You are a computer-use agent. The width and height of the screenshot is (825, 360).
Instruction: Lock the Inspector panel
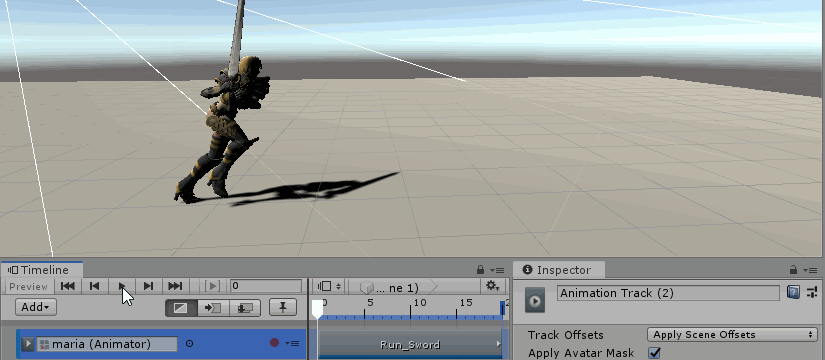click(793, 270)
